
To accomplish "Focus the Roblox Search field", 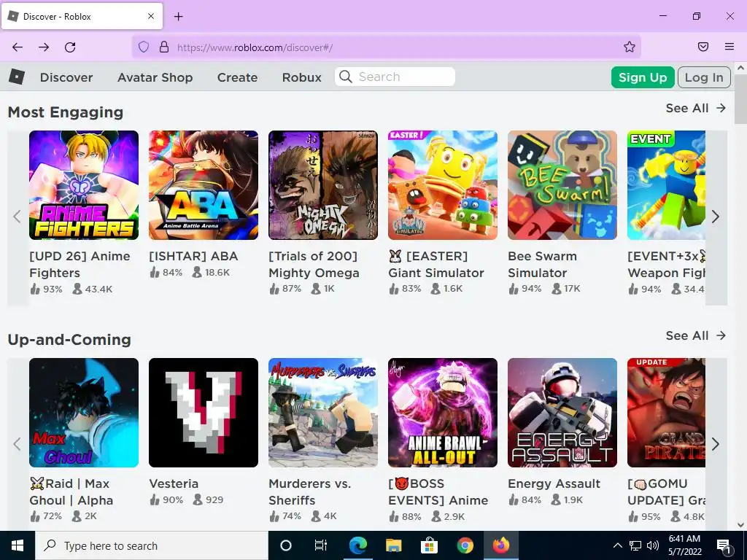I will 395,77.
